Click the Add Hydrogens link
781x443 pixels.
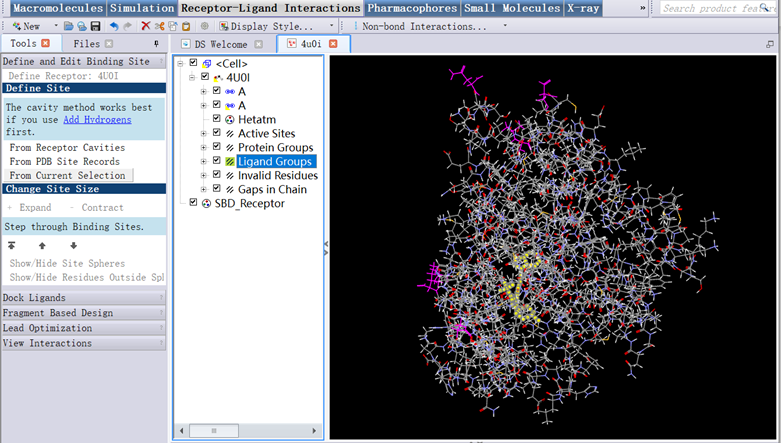97,119
